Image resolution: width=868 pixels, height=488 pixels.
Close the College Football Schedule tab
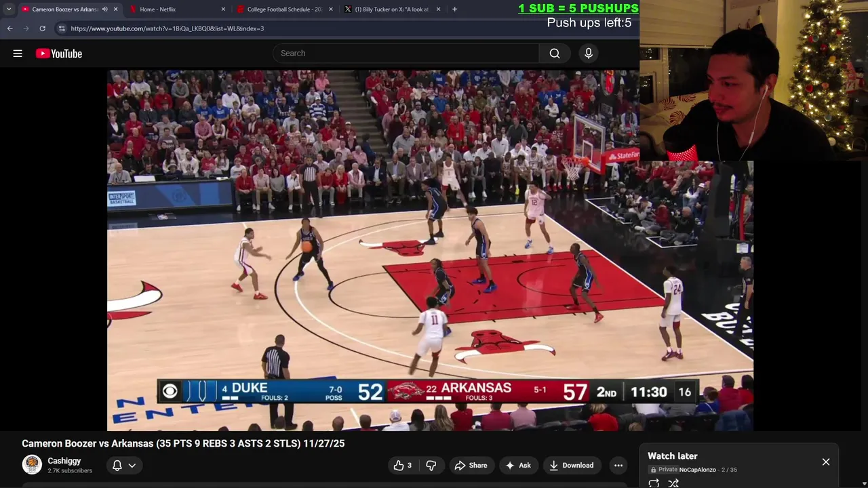tap(331, 9)
